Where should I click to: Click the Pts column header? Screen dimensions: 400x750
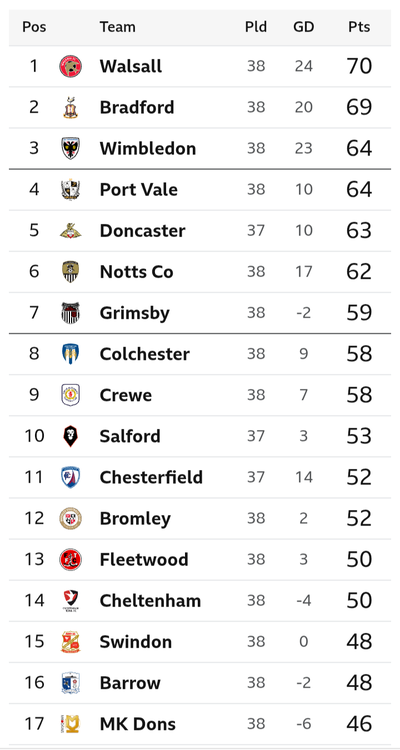(359, 27)
